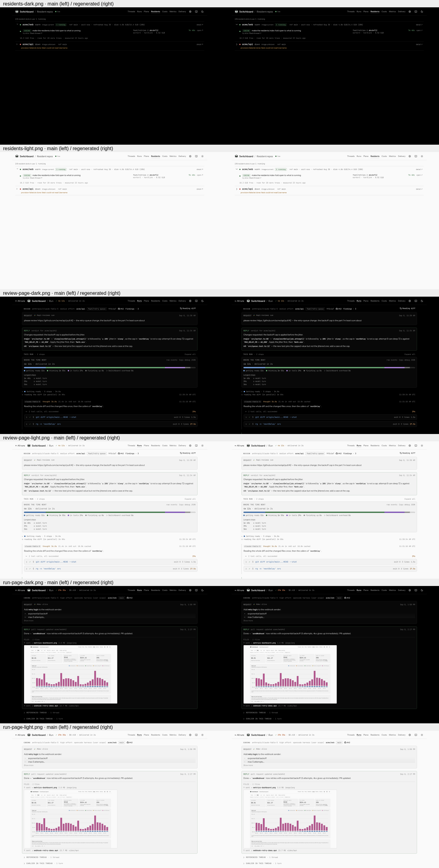Click the time breakdown bar in review-page-dark main panel
The image size is (439, 868).
click(x=110, y=368)
